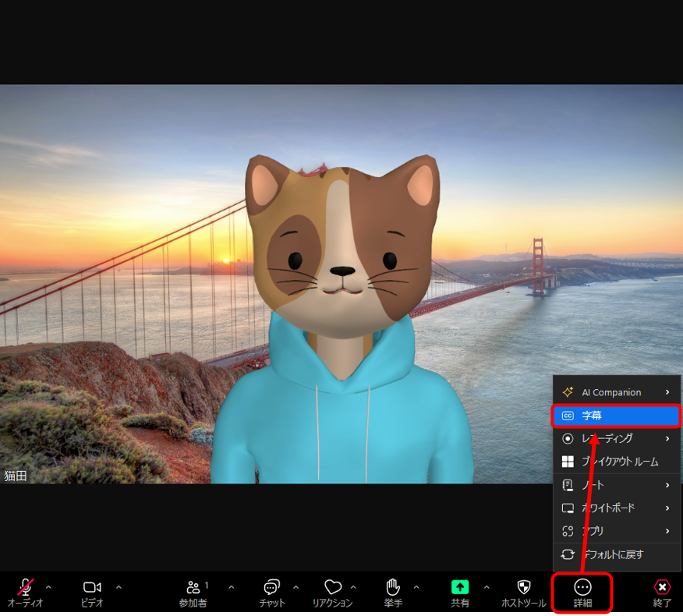Expand audio options arrow beside オーディオ
The height and width of the screenshot is (616, 683).
(x=48, y=587)
